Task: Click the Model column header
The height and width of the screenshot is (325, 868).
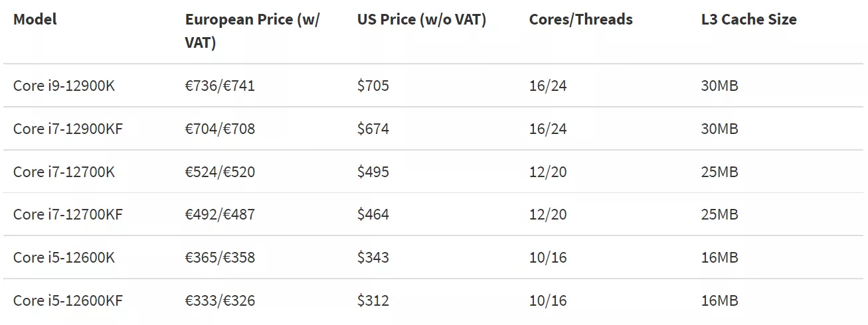Action: pos(35,19)
